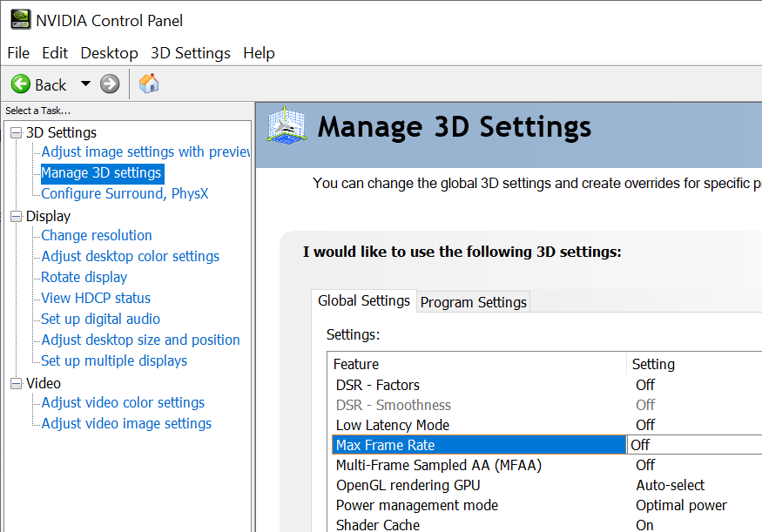This screenshot has height=532, width=762.
Task: Open the Edit menu
Action: coord(55,53)
